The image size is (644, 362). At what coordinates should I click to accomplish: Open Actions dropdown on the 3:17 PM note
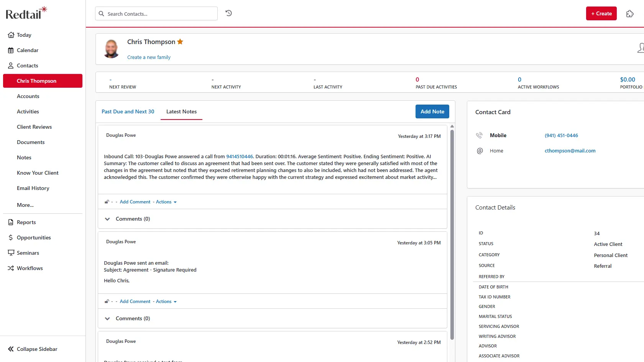pos(166,202)
